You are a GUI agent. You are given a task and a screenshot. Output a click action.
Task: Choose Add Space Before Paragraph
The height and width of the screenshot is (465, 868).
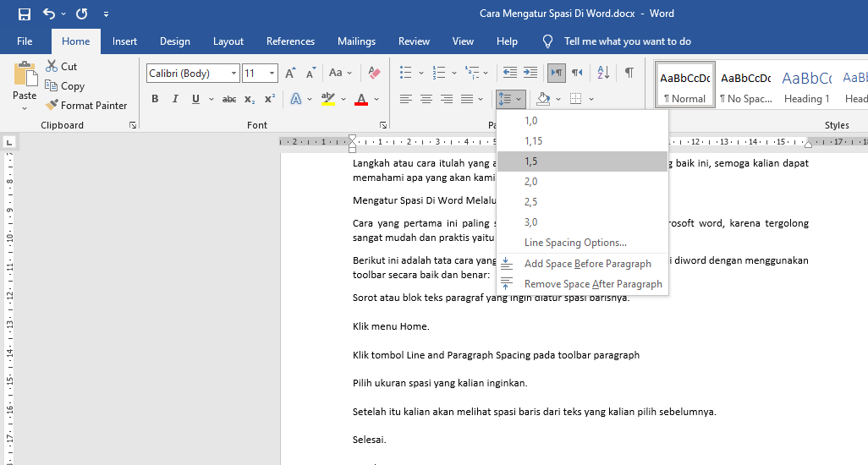pyautogui.click(x=582, y=264)
